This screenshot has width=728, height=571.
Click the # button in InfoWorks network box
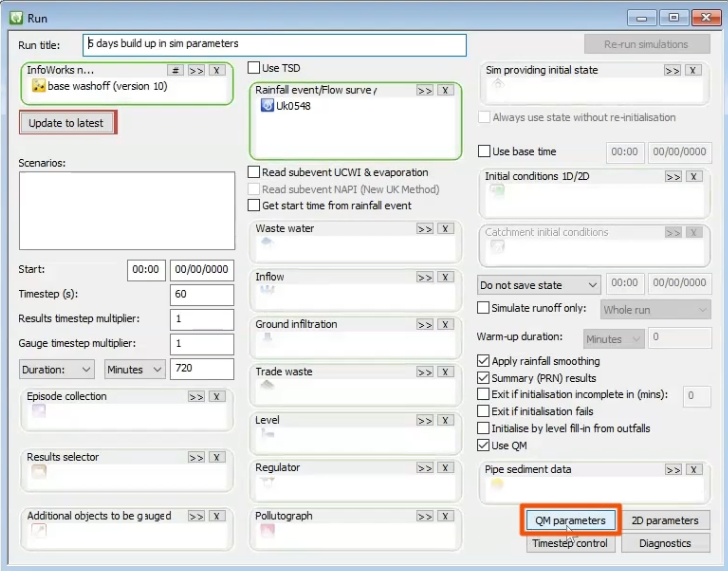(176, 71)
